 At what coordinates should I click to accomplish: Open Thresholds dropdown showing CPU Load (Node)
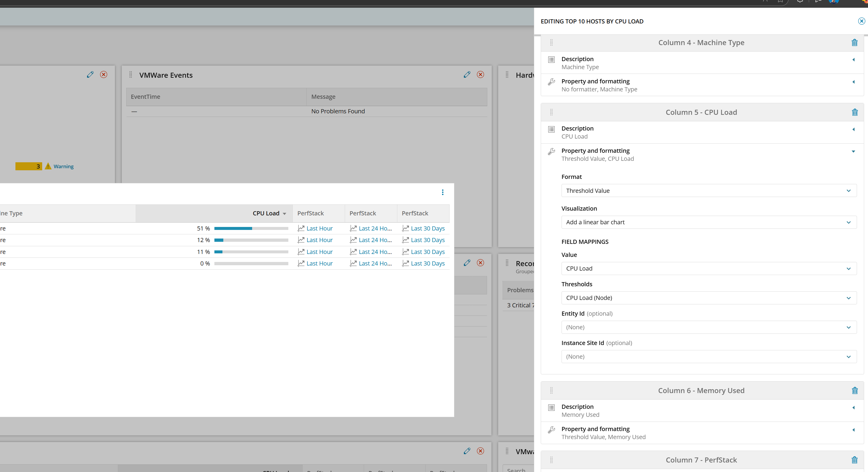pyautogui.click(x=709, y=298)
